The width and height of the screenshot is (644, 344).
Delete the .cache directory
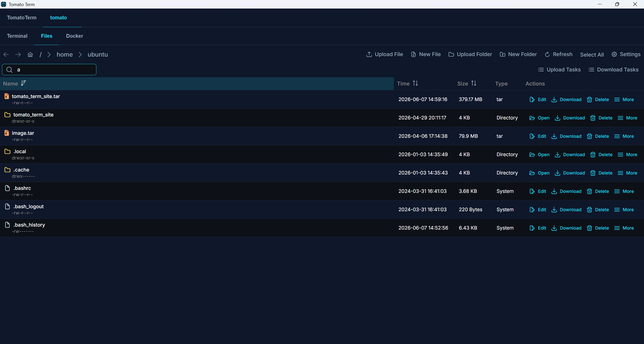pyautogui.click(x=601, y=173)
